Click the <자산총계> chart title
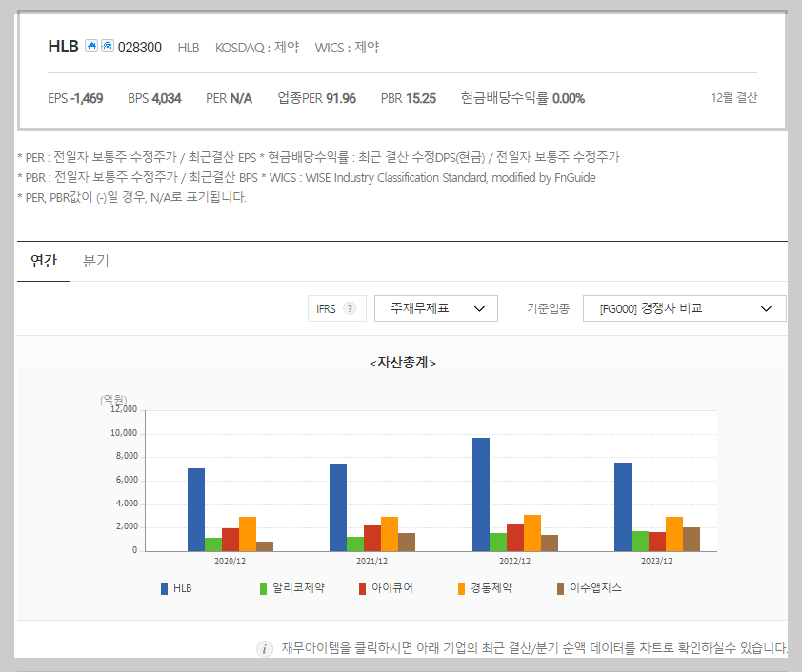Image resolution: width=802 pixels, height=672 pixels. pyautogui.click(x=403, y=363)
